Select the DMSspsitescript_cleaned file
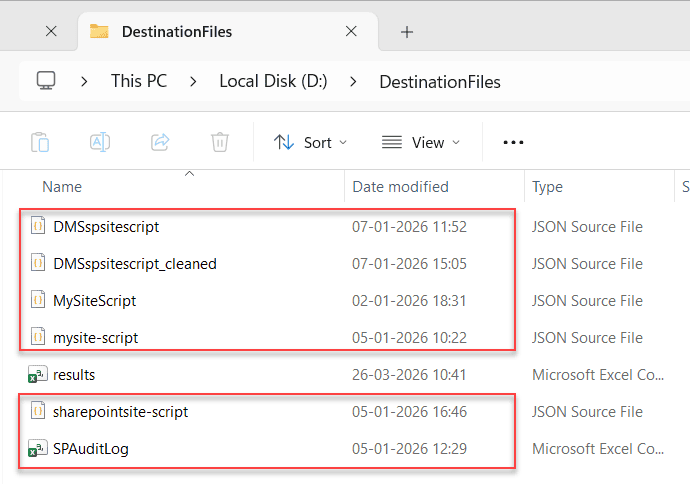Screen dimensions: 690x484 pos(135,264)
